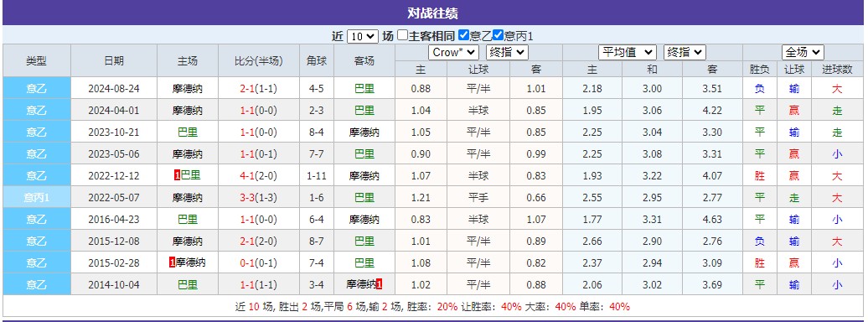The width and height of the screenshot is (868, 322).
Task: Click 摩德纳 away team in 2016-04-23 row
Action: point(364,220)
